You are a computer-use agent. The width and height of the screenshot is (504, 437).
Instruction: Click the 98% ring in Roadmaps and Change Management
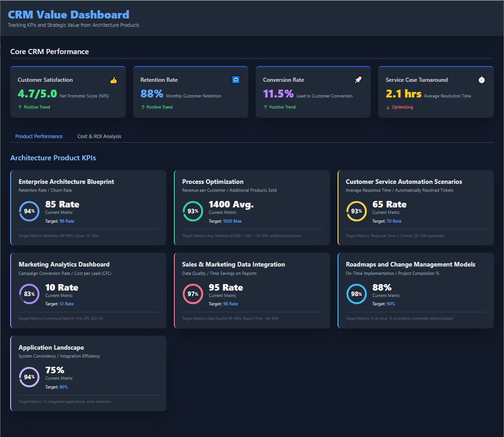coord(356,294)
